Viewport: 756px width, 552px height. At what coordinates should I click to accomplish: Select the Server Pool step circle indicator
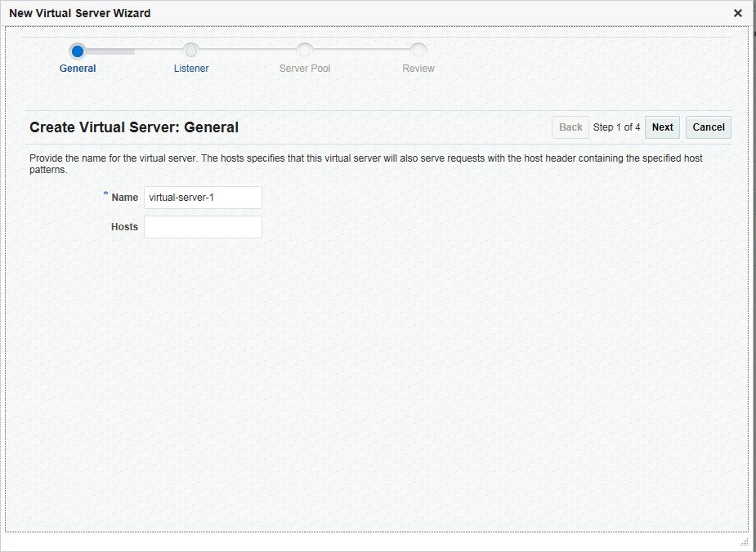click(305, 51)
